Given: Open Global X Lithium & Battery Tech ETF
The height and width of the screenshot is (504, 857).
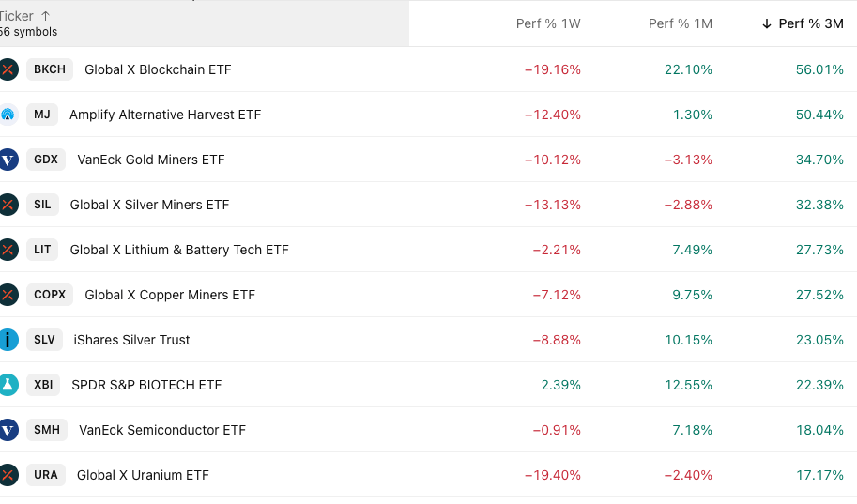Looking at the screenshot, I should pos(179,250).
